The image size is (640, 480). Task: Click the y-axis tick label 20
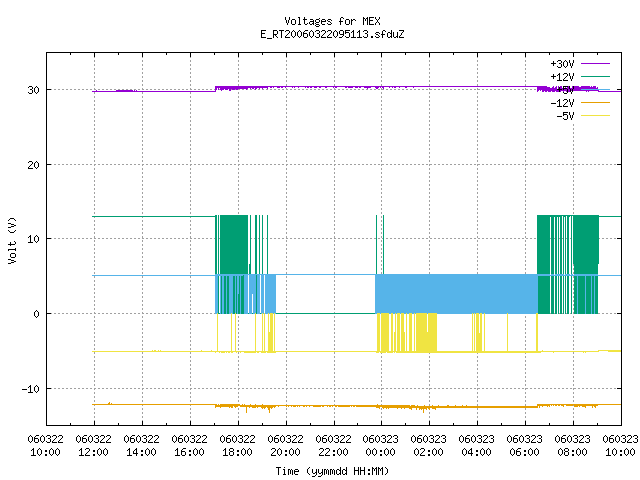[x=33, y=165]
